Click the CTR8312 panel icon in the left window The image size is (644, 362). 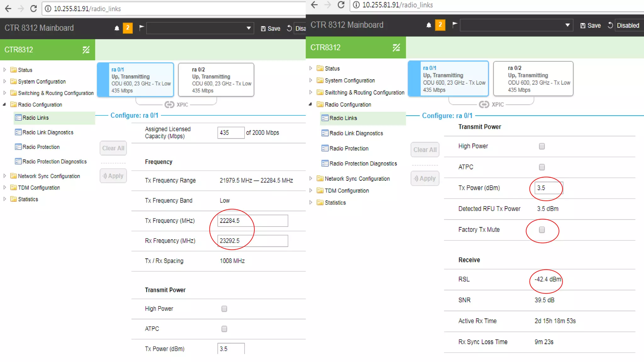(x=86, y=50)
